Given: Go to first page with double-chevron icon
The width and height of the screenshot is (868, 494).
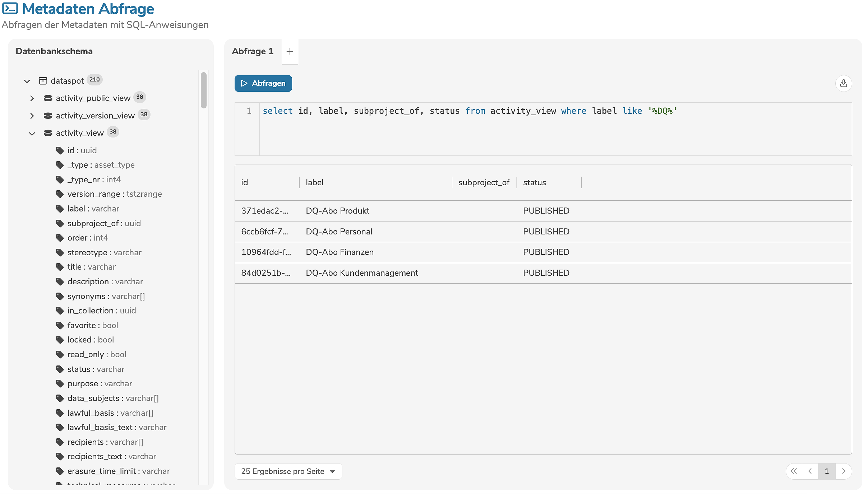Looking at the screenshot, I should point(794,471).
